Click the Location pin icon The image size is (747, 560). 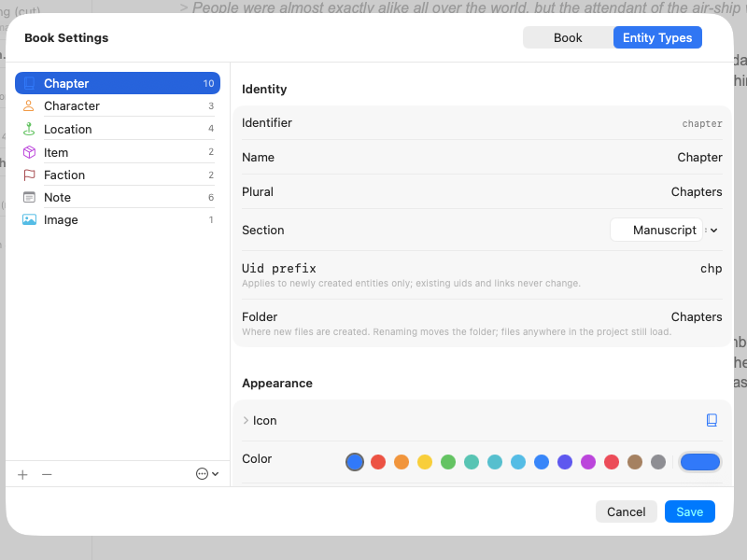pyautogui.click(x=29, y=129)
